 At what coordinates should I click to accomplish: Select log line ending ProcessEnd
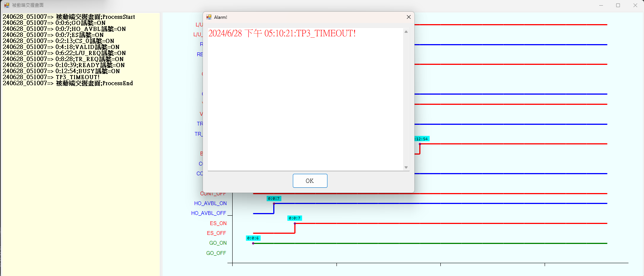point(68,83)
